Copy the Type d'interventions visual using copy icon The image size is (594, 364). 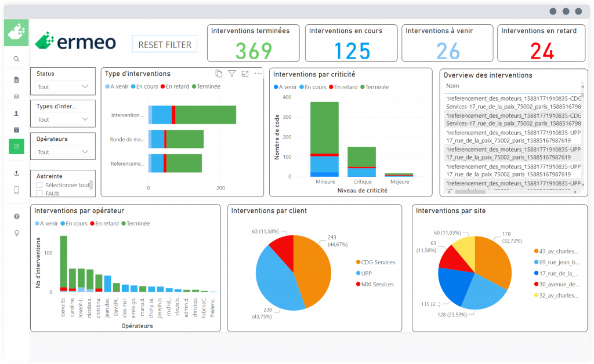pos(219,74)
